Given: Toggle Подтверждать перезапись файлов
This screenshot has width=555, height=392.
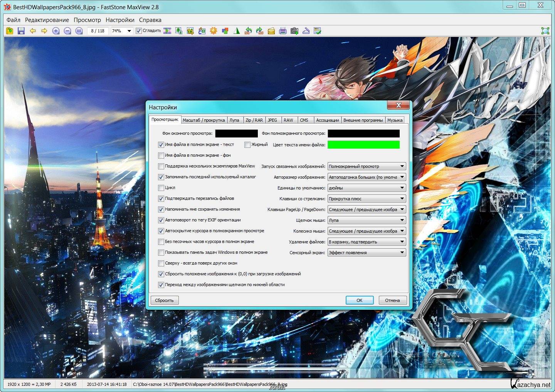Looking at the screenshot, I should [161, 199].
